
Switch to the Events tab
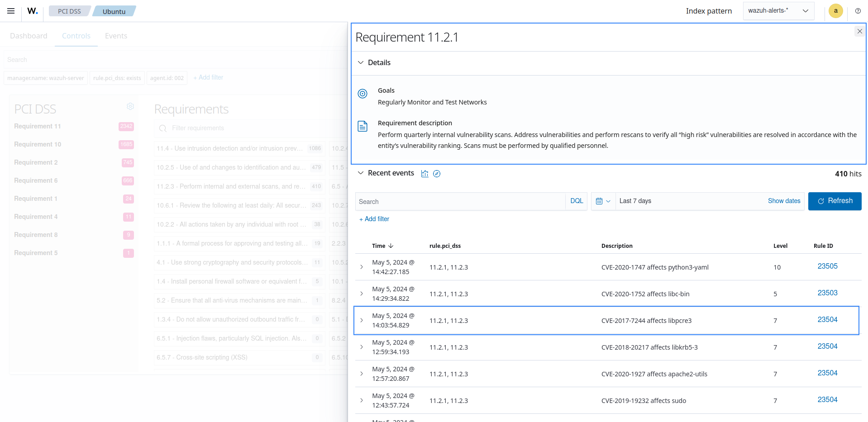tap(116, 36)
